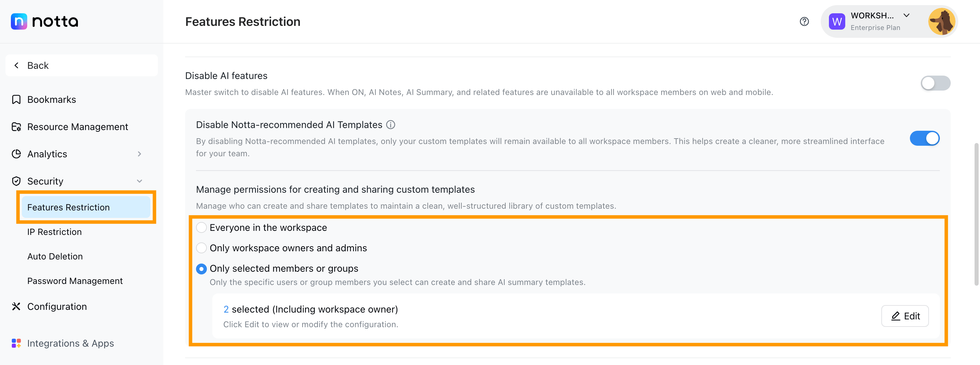
Task: Open the IP Restriction page
Action: [54, 232]
